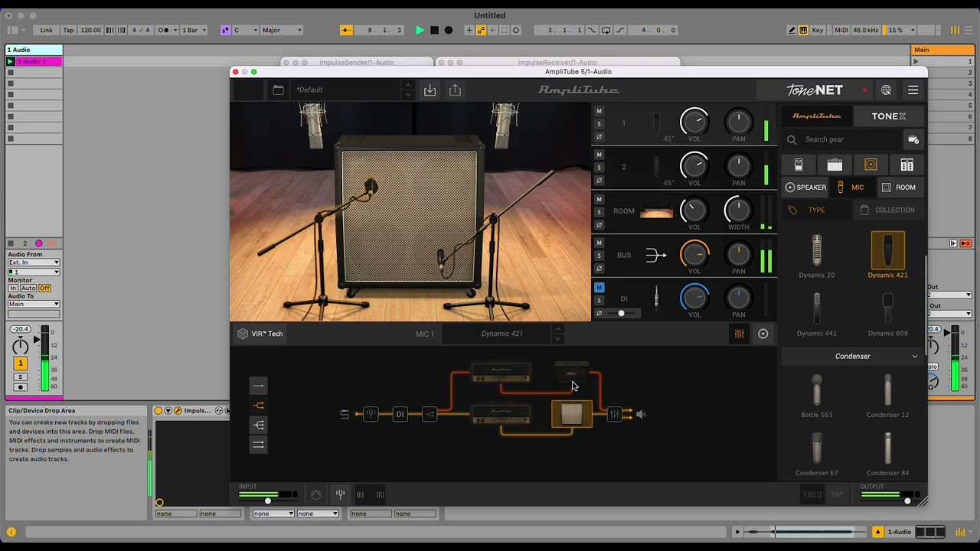The width and height of the screenshot is (980, 551).
Task: Adjust the BUS volume knob
Action: pyautogui.click(x=694, y=254)
